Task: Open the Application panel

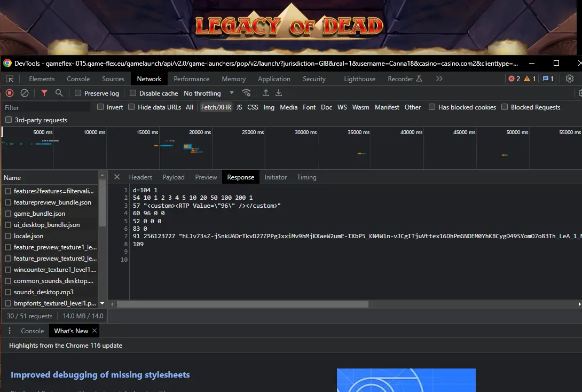Action: 274,79
